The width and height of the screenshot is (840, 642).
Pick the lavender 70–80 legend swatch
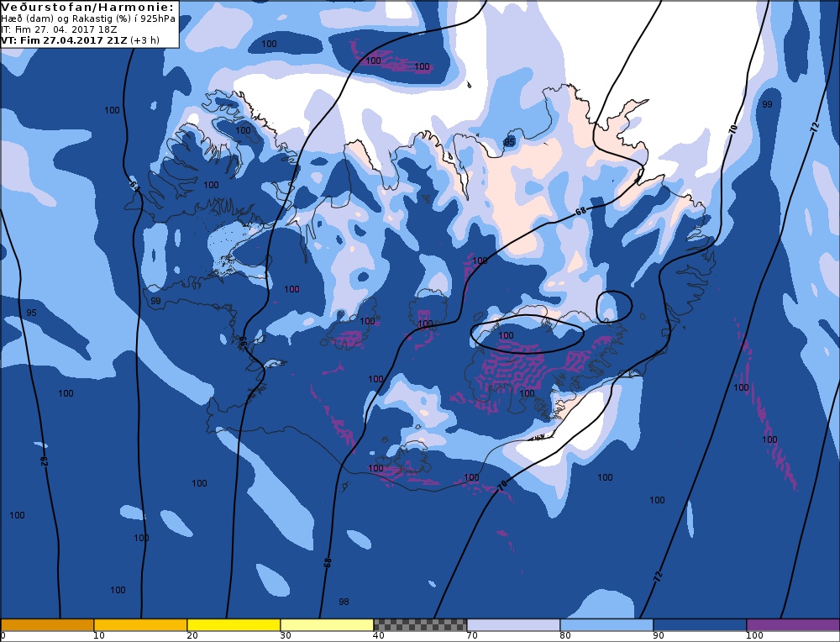(x=513, y=625)
